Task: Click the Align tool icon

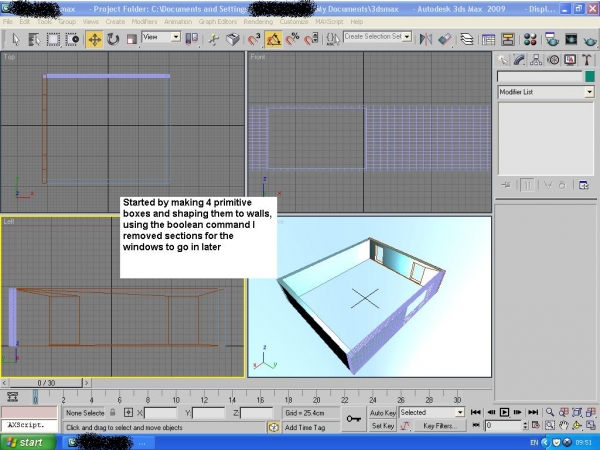Action: tap(445, 39)
